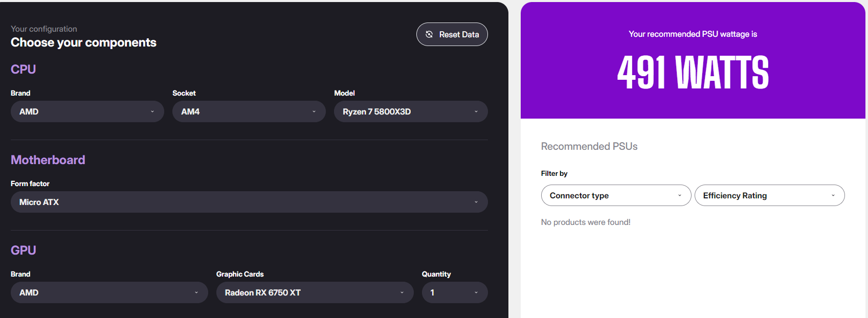Click the circular reset icon in Reset Data
This screenshot has width=868, height=318.
(x=429, y=34)
